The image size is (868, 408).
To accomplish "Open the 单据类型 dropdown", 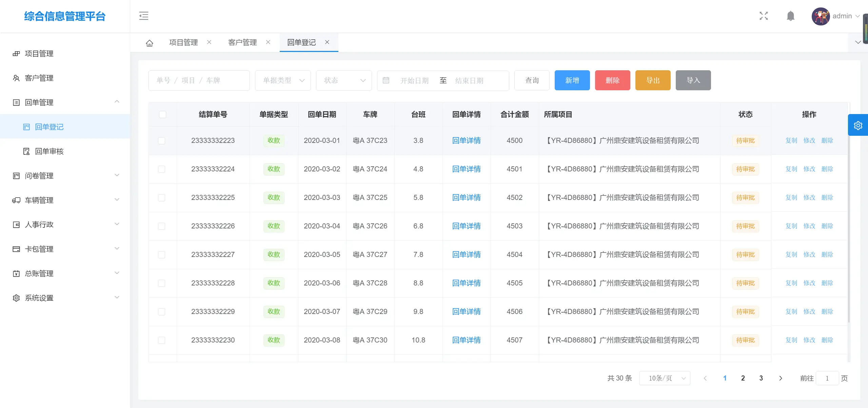I will [283, 80].
